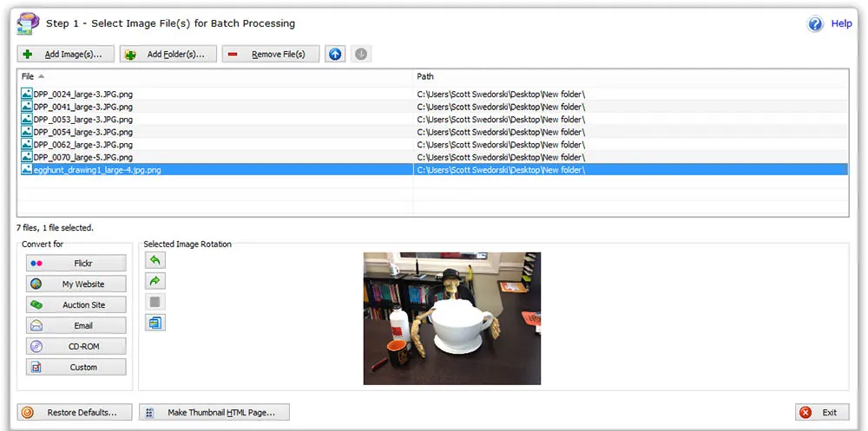Click the Path column header
This screenshot has width=868, height=431.
(x=630, y=76)
